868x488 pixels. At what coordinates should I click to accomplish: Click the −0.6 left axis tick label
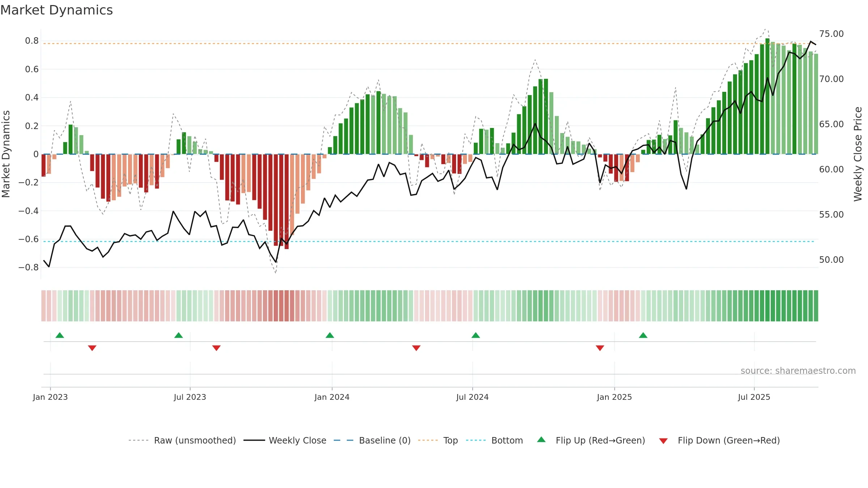pyautogui.click(x=29, y=239)
